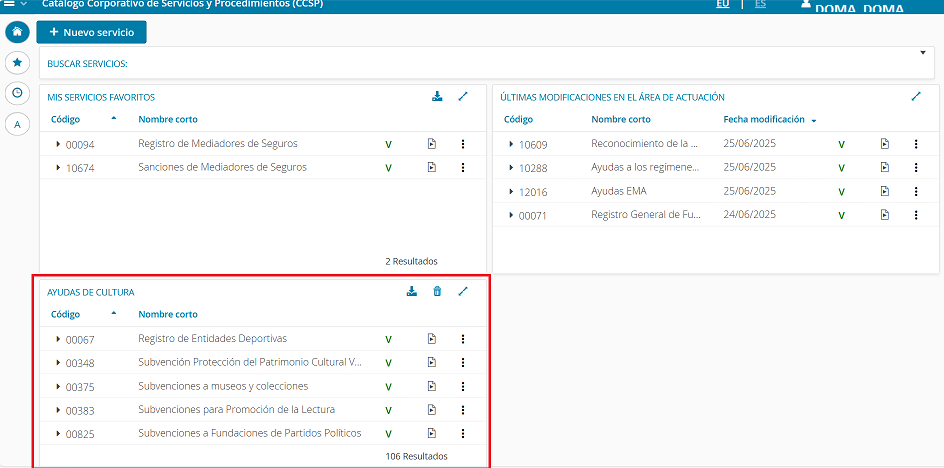This screenshot has width=944, height=468.
Task: Click the 24/06/2025 date cell
Action: click(750, 214)
